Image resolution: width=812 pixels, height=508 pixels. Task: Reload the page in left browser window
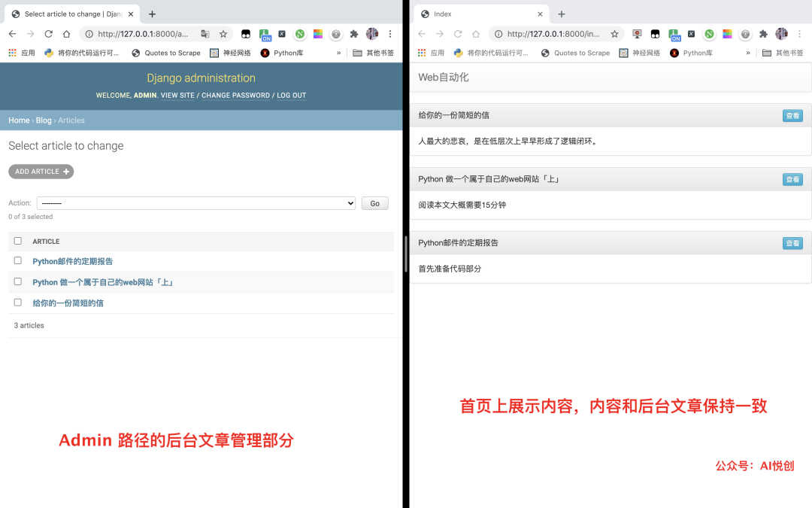[x=48, y=34]
